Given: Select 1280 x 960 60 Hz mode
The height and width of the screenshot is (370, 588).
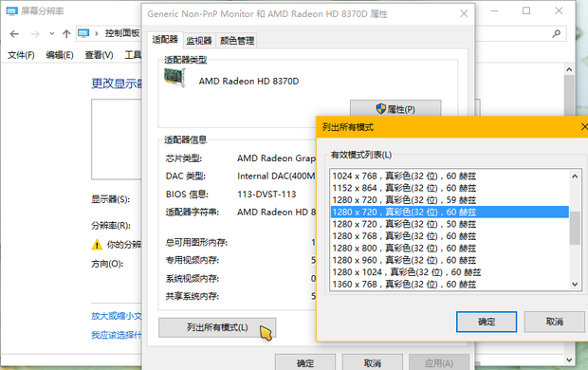Looking at the screenshot, I should point(450,260).
